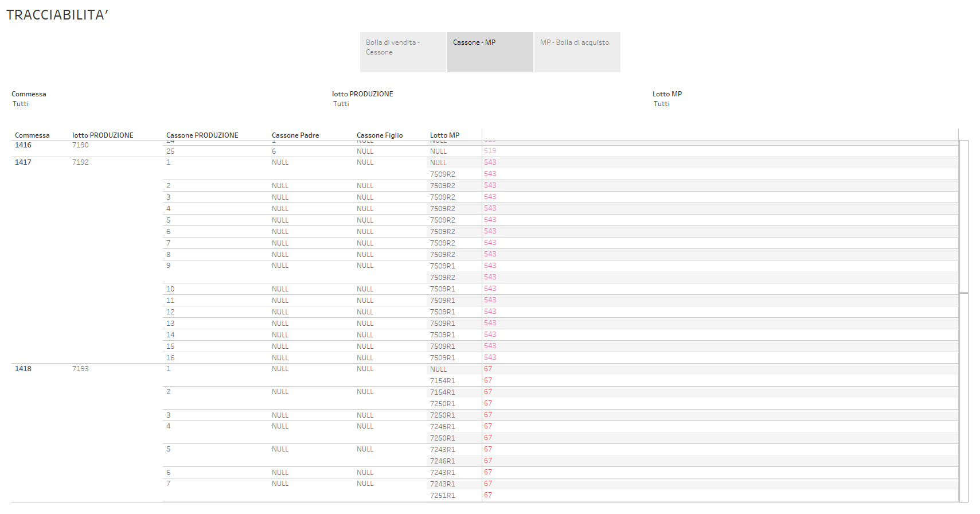
Task: Click the lotto PRODUZIONE column header
Action: click(103, 135)
